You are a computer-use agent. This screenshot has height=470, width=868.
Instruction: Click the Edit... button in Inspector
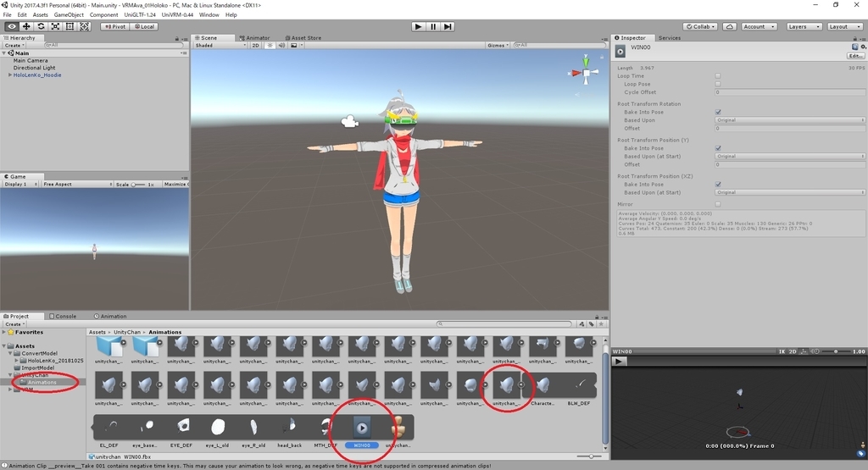point(855,56)
